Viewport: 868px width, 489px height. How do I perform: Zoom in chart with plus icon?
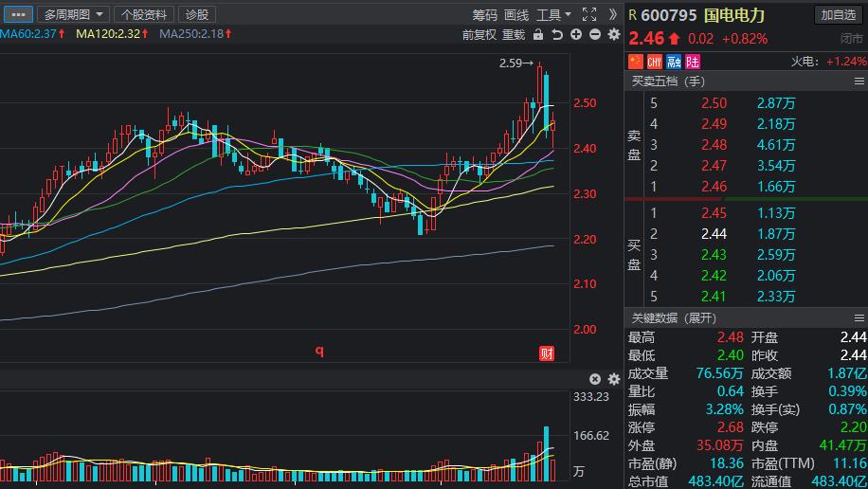[x=576, y=34]
